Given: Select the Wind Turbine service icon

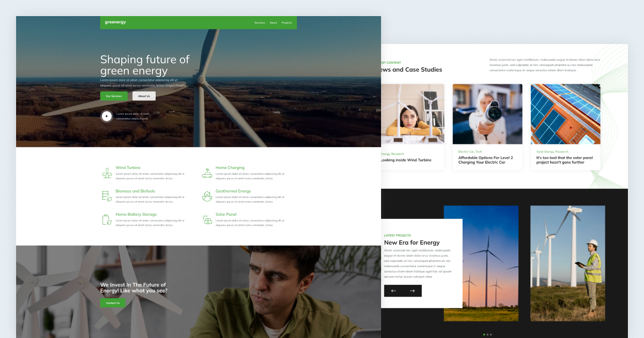Looking at the screenshot, I should click(x=106, y=172).
